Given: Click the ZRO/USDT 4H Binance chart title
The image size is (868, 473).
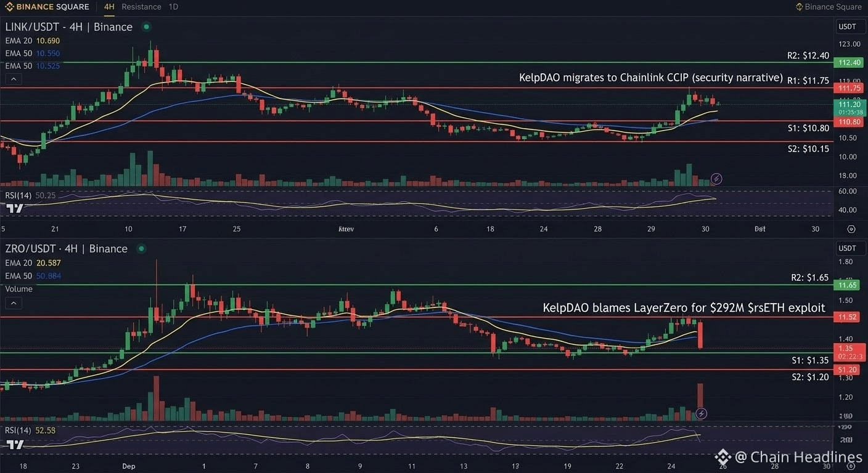Looking at the screenshot, I should (67, 249).
